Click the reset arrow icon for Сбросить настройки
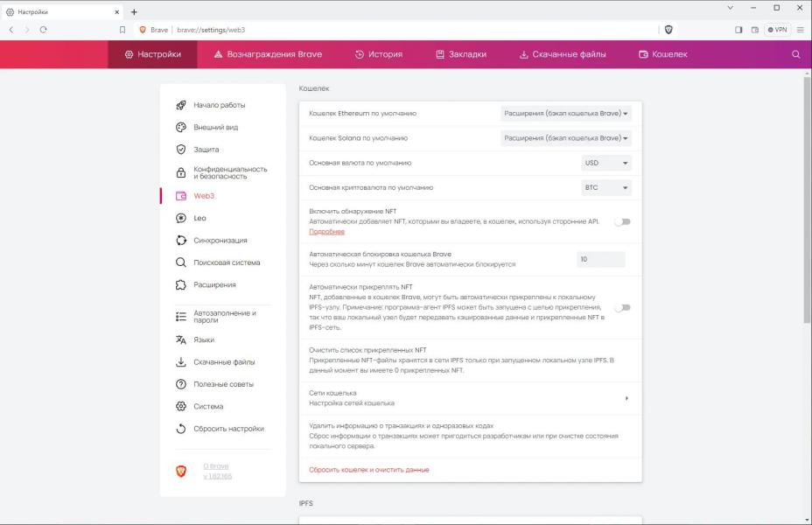Viewport: 812px width, 525px height. (181, 429)
